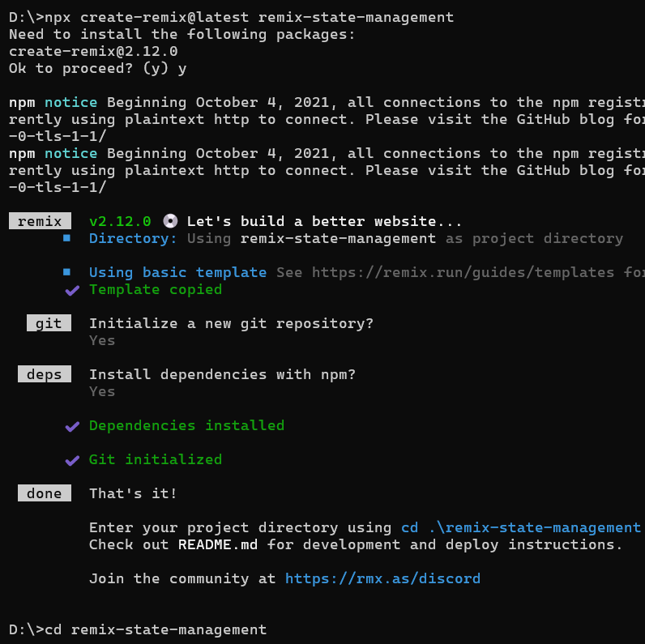This screenshot has width=645, height=644.
Task: Click the deps badge label
Action: 45,374
